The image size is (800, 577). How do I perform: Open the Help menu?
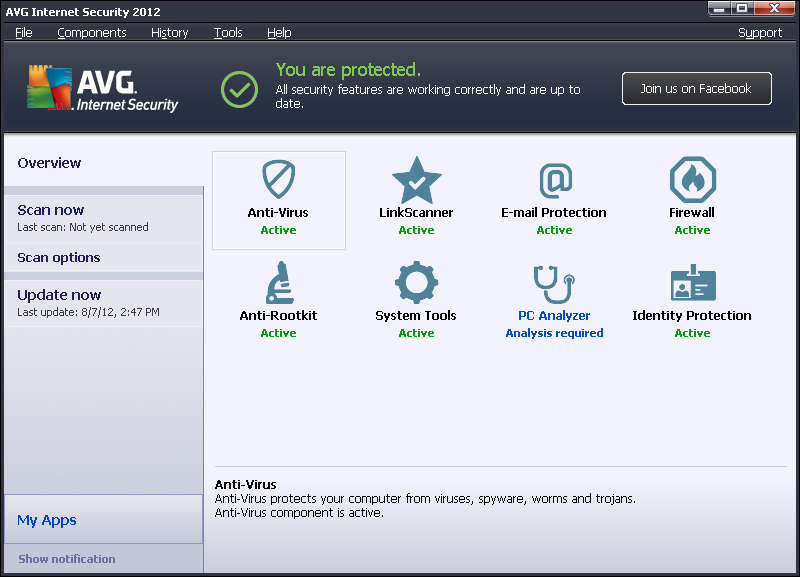pos(279,33)
